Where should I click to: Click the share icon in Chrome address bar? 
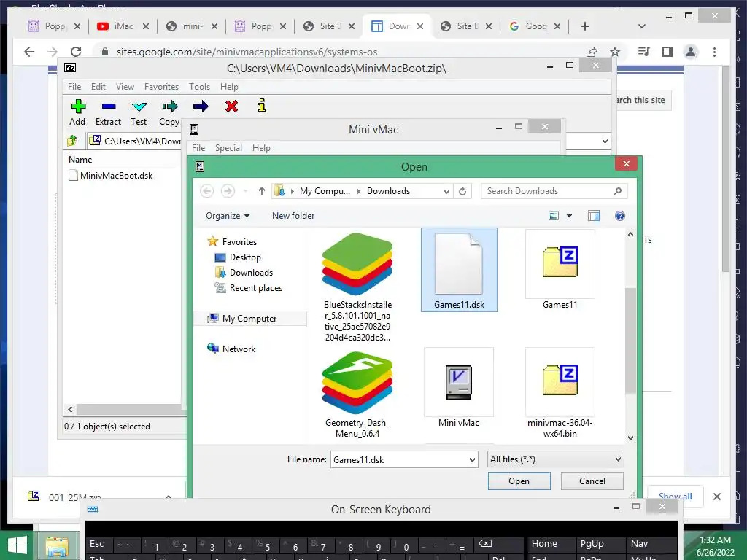click(592, 52)
